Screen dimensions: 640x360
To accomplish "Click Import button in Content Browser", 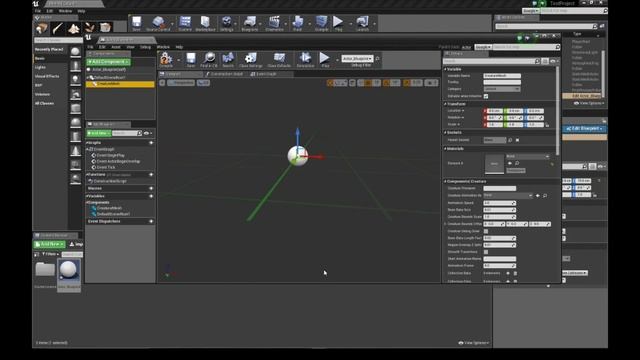I will (76, 244).
